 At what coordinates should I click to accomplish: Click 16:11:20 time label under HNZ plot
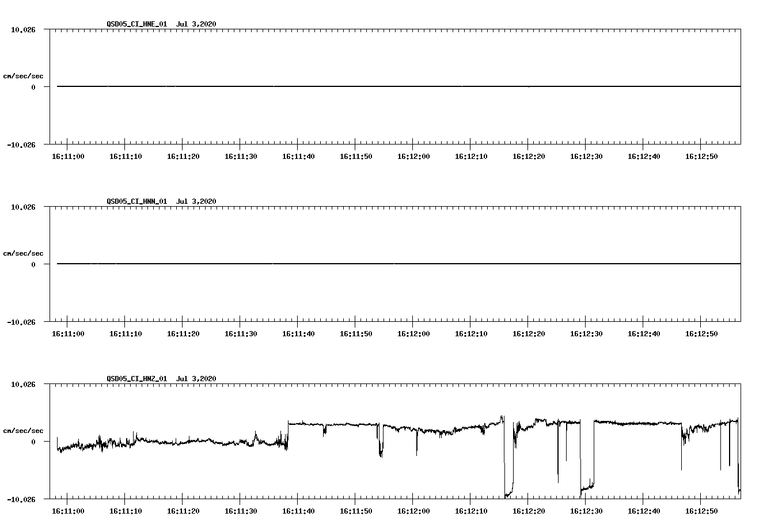pos(183,511)
